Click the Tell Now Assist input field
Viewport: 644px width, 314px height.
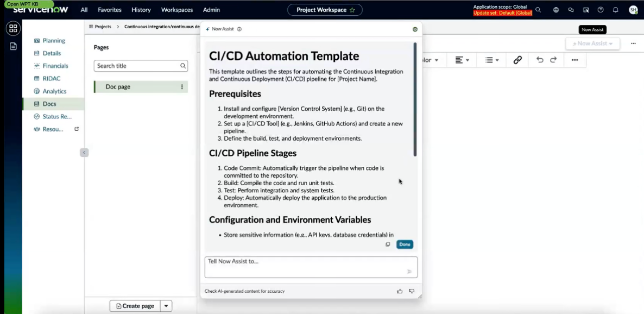click(x=311, y=267)
